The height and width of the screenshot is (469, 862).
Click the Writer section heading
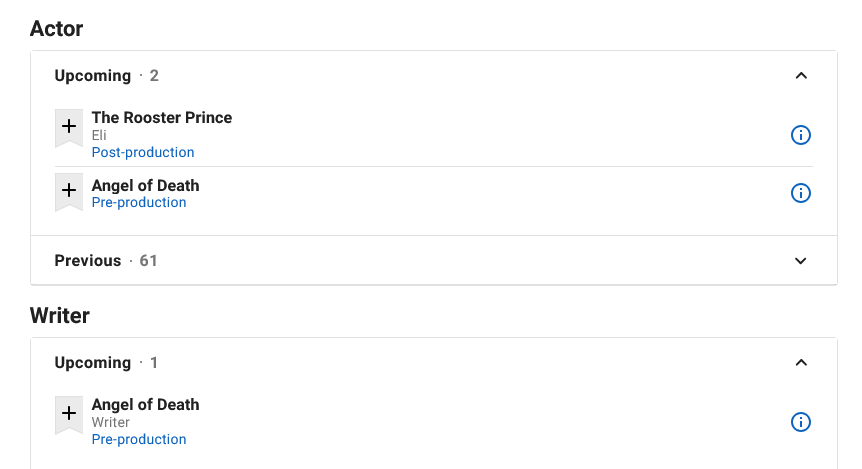click(59, 316)
